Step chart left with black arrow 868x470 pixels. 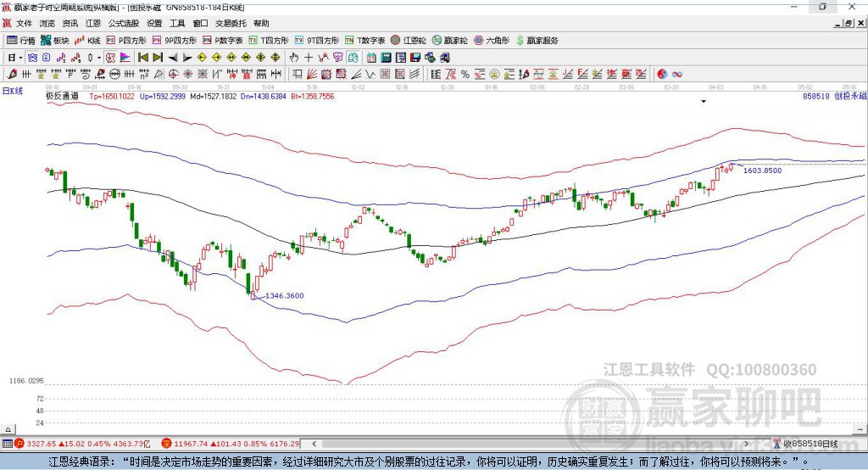coord(173,58)
